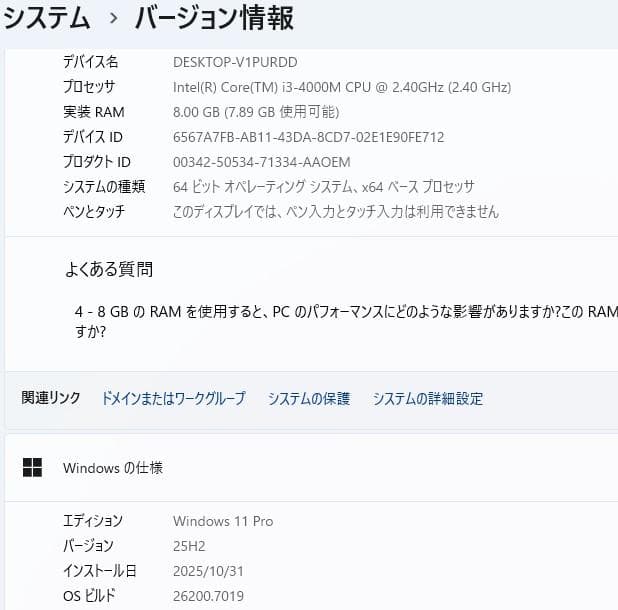The height and width of the screenshot is (610, 618).
Task: Click the Windows logo icon beside Windows の仕様
Action: pos(32,467)
